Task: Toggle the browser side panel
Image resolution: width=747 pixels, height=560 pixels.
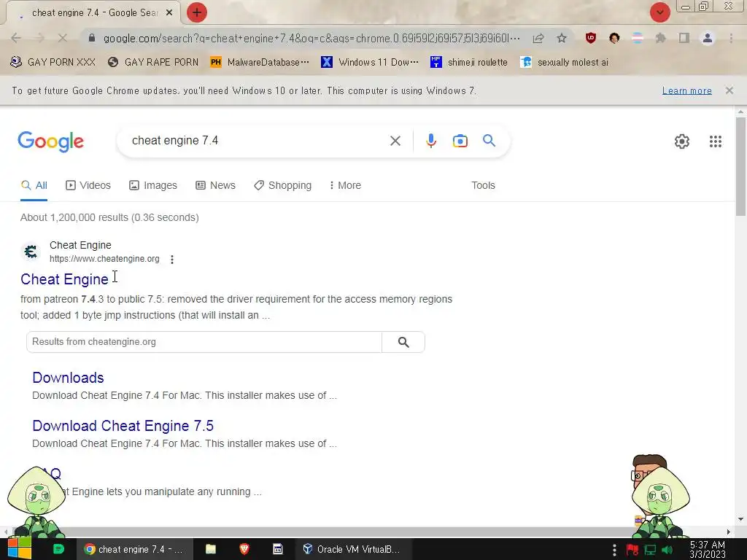Action: [684, 38]
